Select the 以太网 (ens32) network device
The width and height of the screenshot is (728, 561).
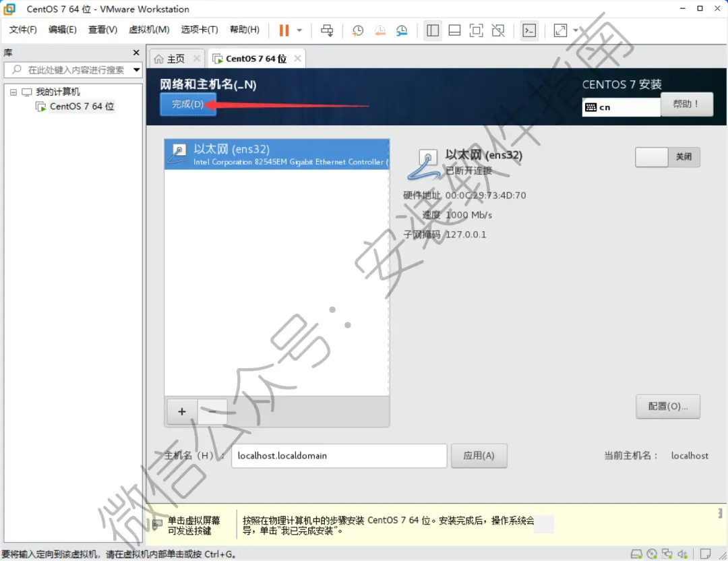tap(277, 154)
